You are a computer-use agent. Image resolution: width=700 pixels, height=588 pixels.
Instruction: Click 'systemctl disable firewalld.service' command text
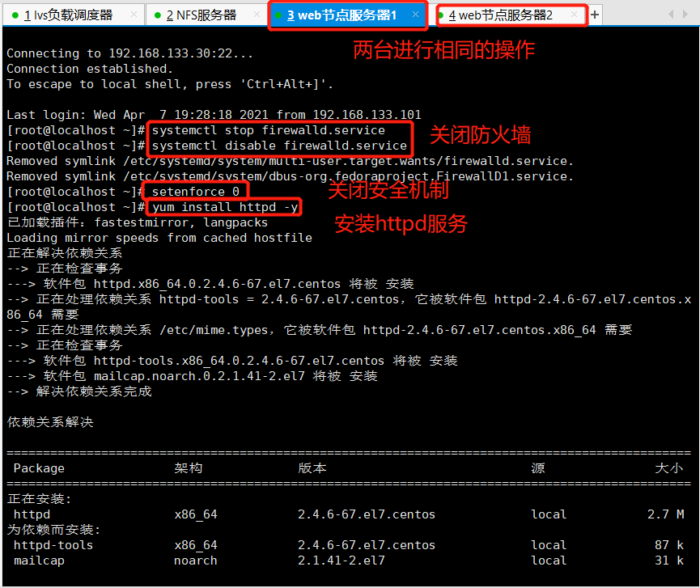pyautogui.click(x=279, y=146)
